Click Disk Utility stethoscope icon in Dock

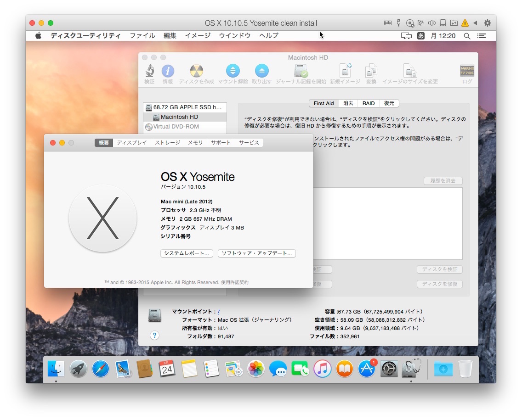point(411,369)
